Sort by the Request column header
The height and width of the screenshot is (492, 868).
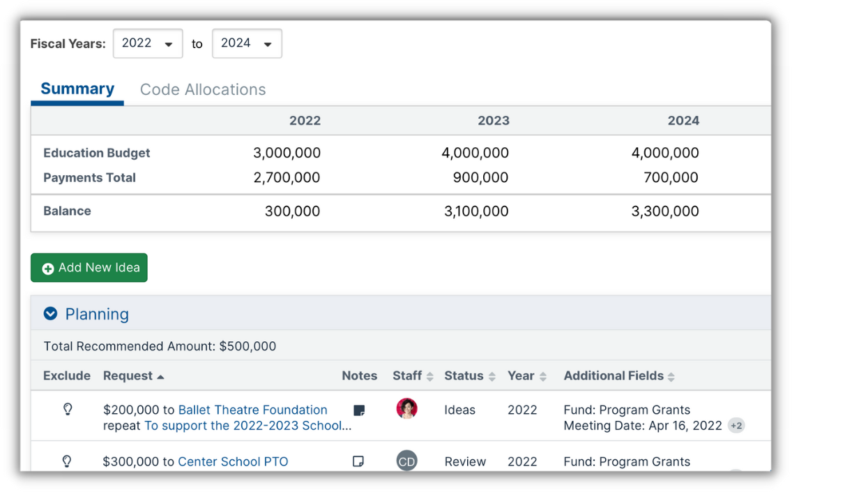pyautogui.click(x=128, y=376)
